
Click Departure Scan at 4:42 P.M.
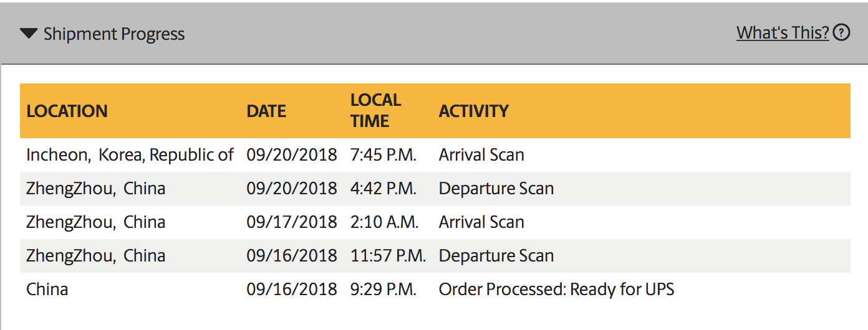coord(496,189)
